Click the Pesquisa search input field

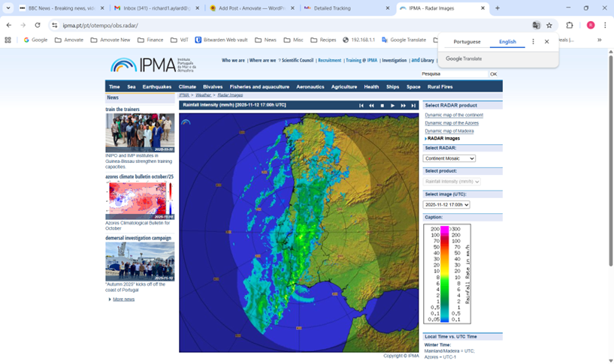click(454, 74)
